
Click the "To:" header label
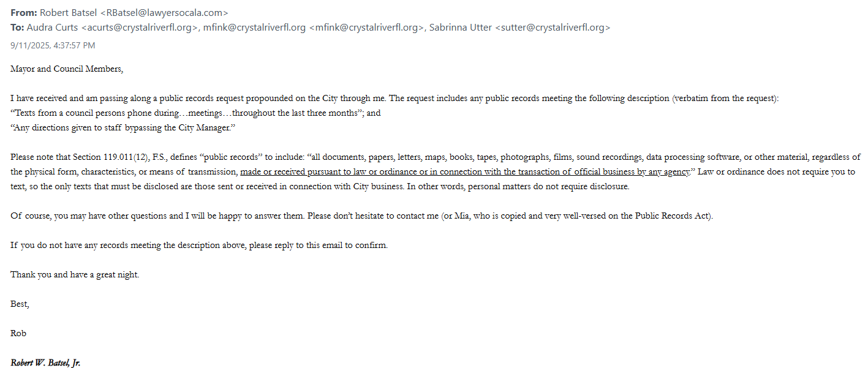point(18,28)
